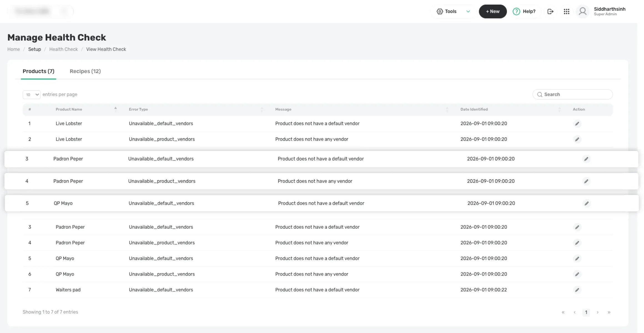The height and width of the screenshot is (333, 644).
Task: Click 'Product does not have any vendor' in row 6
Action: pos(312,274)
